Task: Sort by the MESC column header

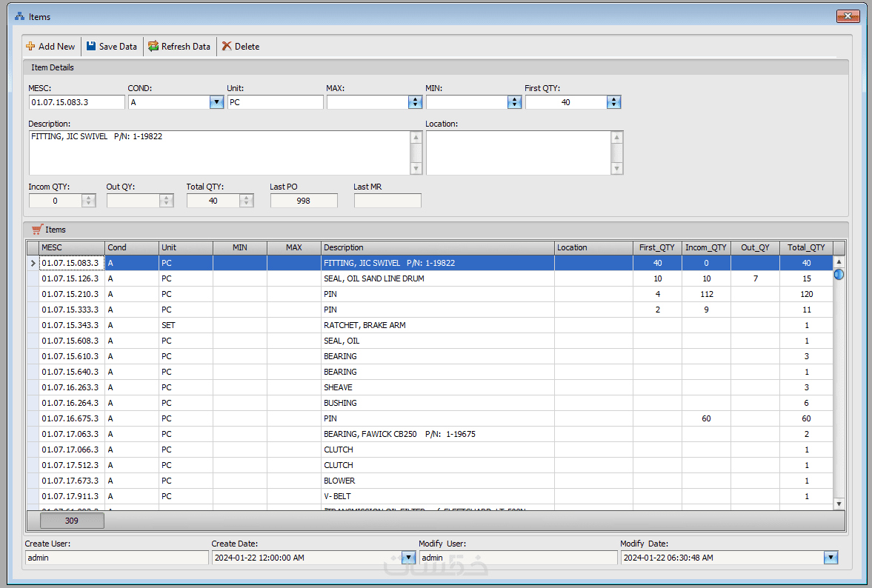Action: point(72,247)
